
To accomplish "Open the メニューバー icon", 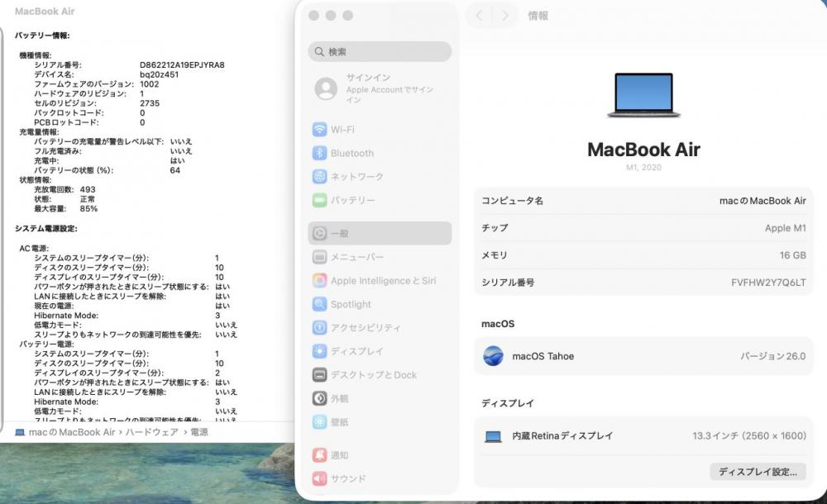I will 319,257.
